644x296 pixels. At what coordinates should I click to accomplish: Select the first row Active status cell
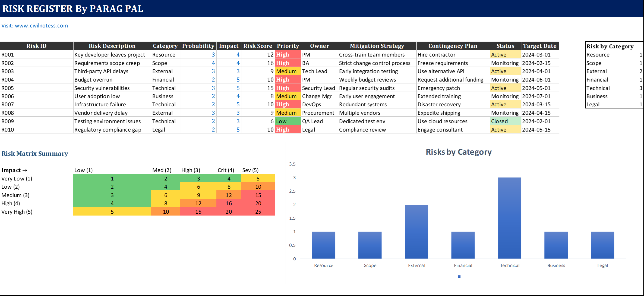coord(505,55)
